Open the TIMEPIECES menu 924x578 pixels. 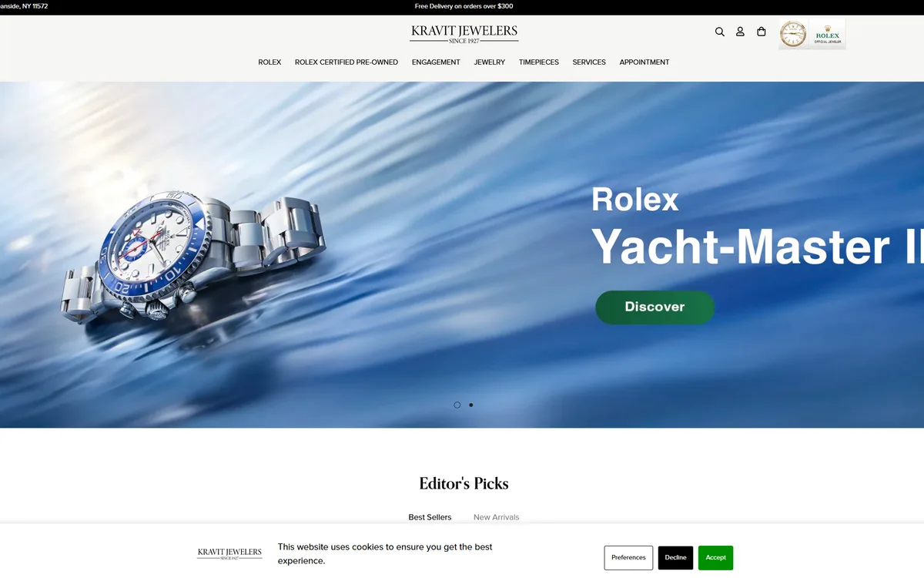coord(539,62)
